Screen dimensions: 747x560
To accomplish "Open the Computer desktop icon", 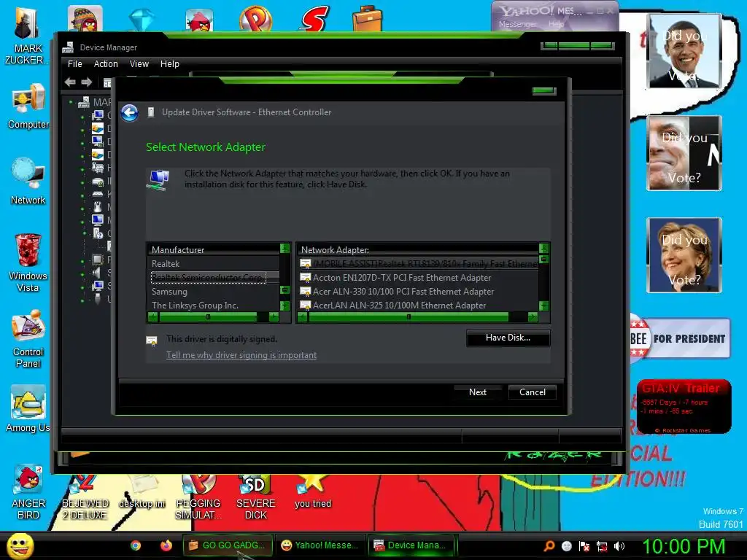I will tap(28, 106).
